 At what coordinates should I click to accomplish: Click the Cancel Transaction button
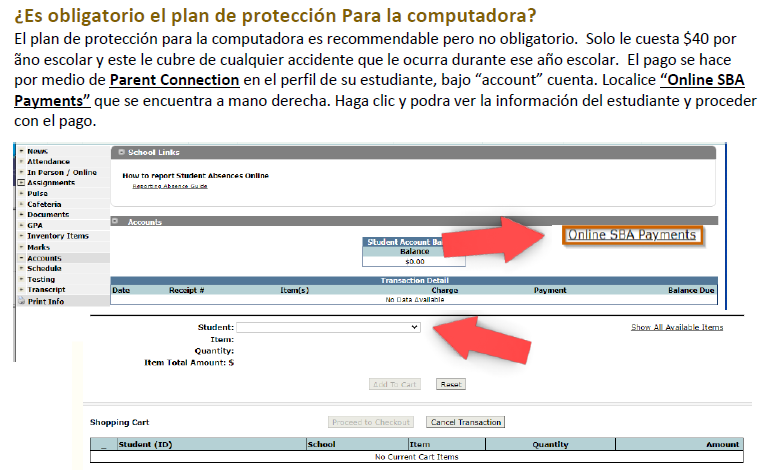tap(465, 422)
